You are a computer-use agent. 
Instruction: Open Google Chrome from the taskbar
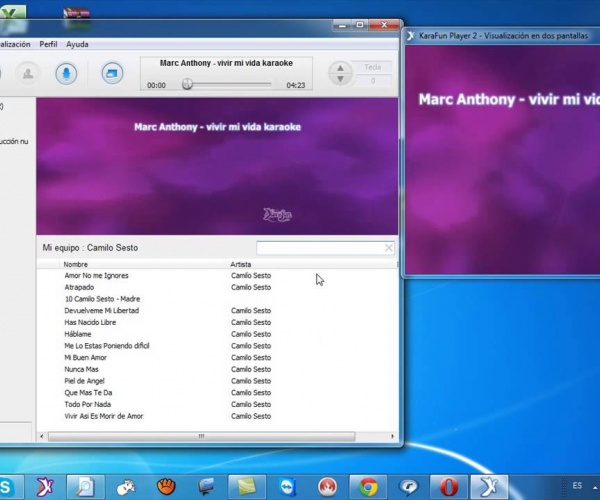click(368, 487)
